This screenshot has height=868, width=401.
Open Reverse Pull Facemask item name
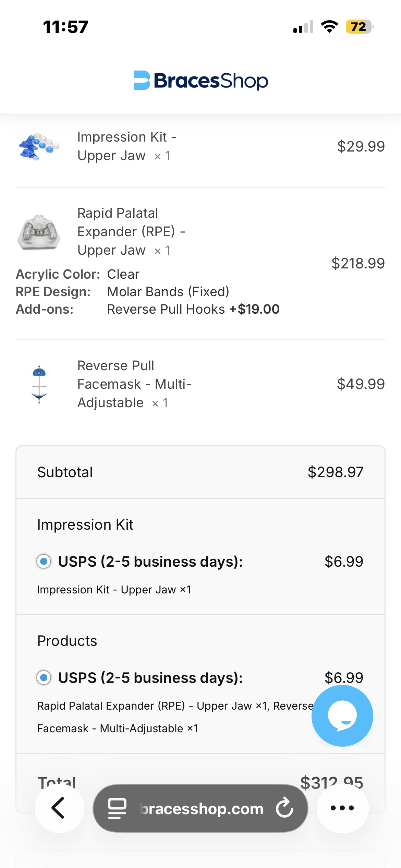pyautogui.click(x=134, y=384)
